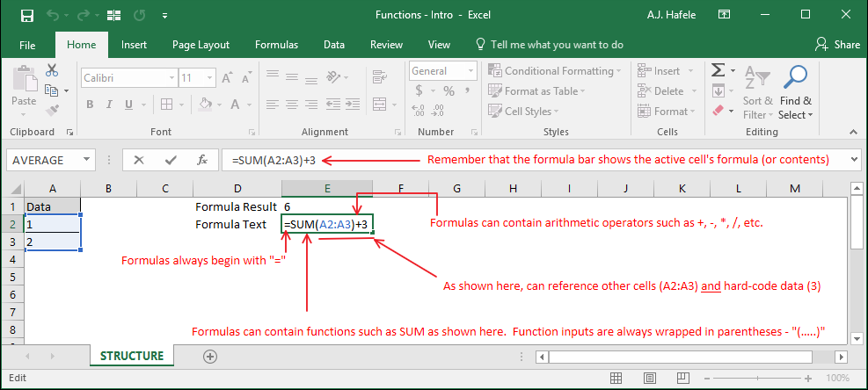This screenshot has height=390, width=868.
Task: Click the Wrap Text icon
Action: coord(379,76)
